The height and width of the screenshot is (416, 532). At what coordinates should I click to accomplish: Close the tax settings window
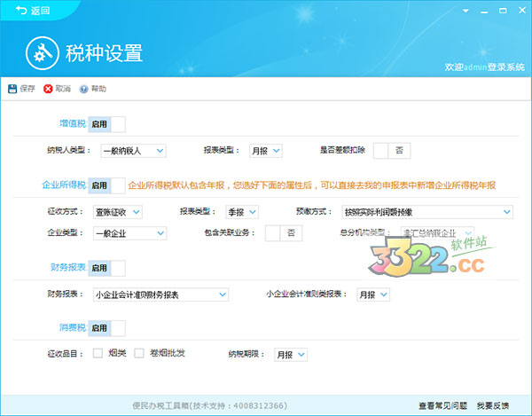(x=522, y=11)
